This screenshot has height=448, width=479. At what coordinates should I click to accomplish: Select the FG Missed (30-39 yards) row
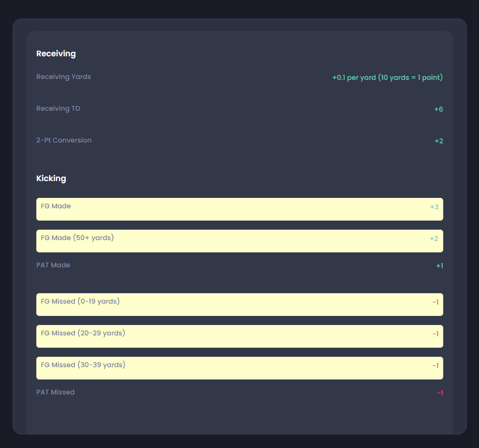tap(239, 368)
